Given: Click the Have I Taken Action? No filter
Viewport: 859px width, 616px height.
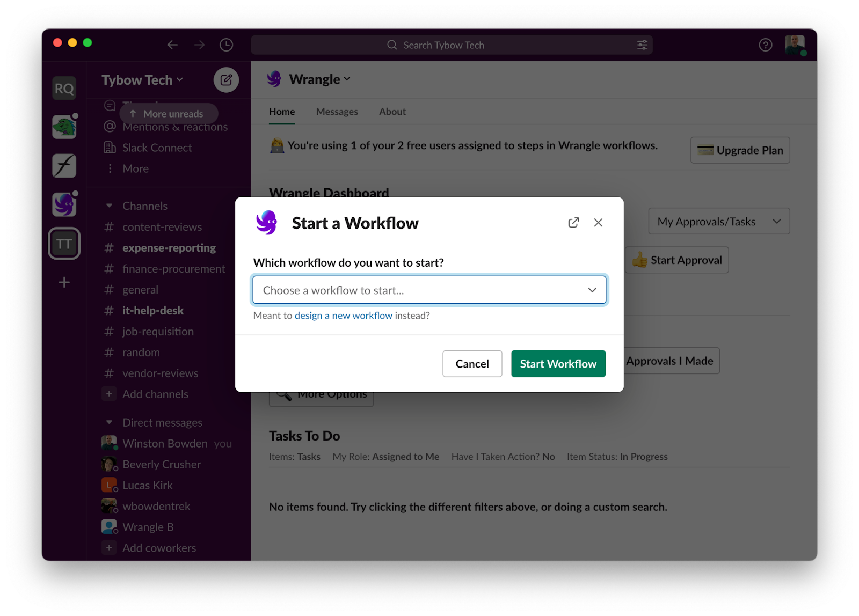Looking at the screenshot, I should click(x=503, y=457).
